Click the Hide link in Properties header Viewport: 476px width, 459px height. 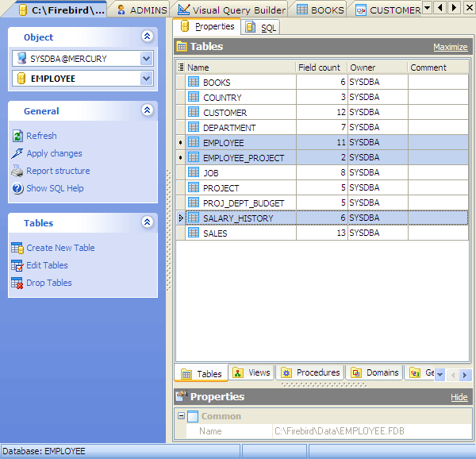tap(459, 397)
